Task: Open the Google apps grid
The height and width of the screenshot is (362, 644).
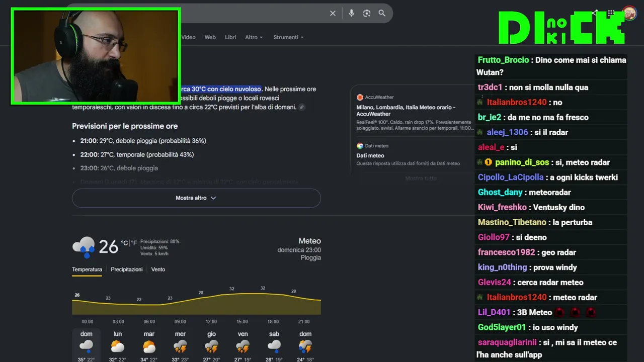Action: pos(611,14)
